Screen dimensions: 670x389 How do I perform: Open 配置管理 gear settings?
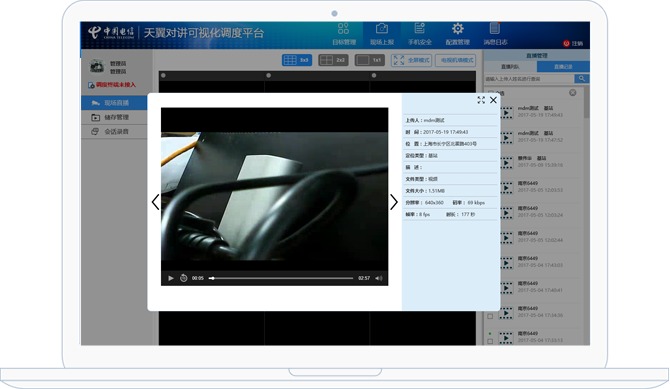[458, 34]
